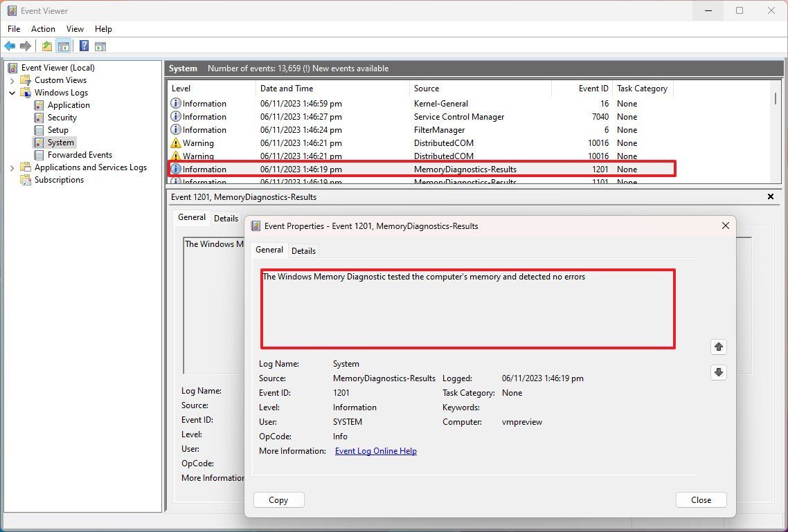Open the Action menu
This screenshot has height=532, width=788.
click(x=43, y=29)
